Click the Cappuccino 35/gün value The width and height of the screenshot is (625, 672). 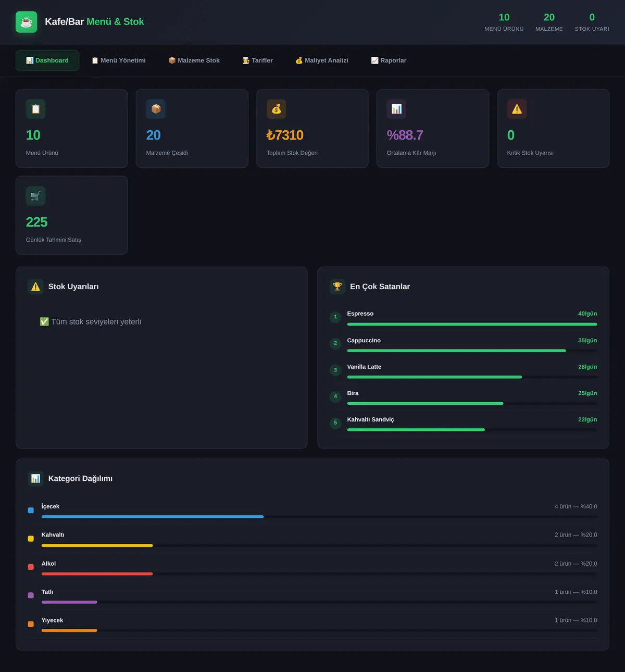point(587,341)
